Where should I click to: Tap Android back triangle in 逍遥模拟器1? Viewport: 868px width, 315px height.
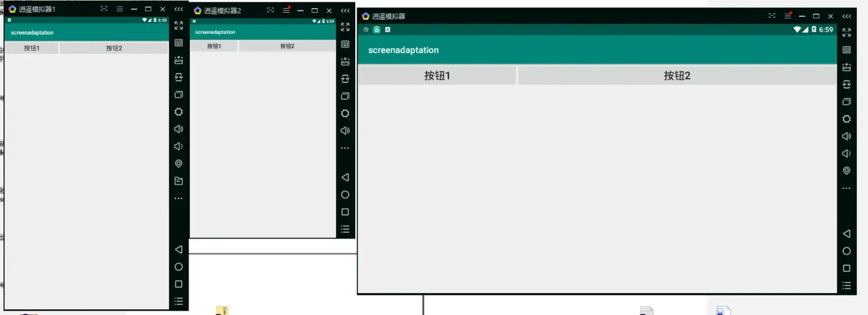point(179,249)
